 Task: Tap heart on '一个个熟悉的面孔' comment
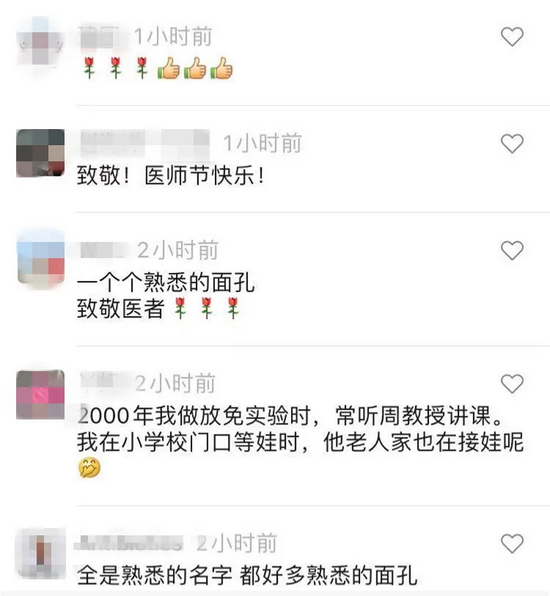pyautogui.click(x=512, y=250)
